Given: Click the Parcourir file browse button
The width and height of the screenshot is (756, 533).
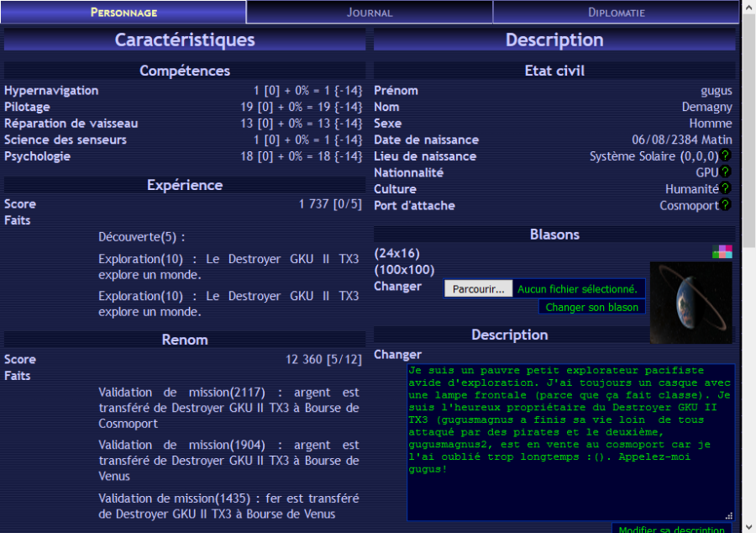Looking at the screenshot, I should tap(478, 289).
